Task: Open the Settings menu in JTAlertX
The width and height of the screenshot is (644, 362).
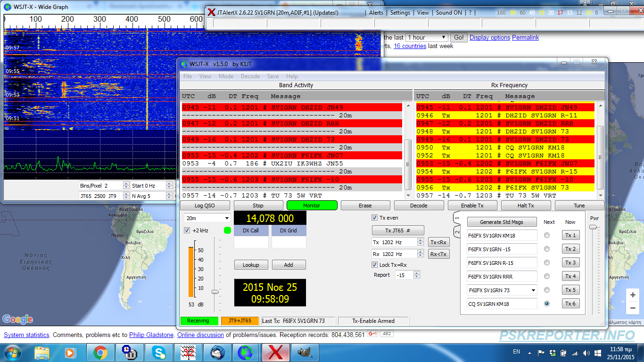Action: 400,13
